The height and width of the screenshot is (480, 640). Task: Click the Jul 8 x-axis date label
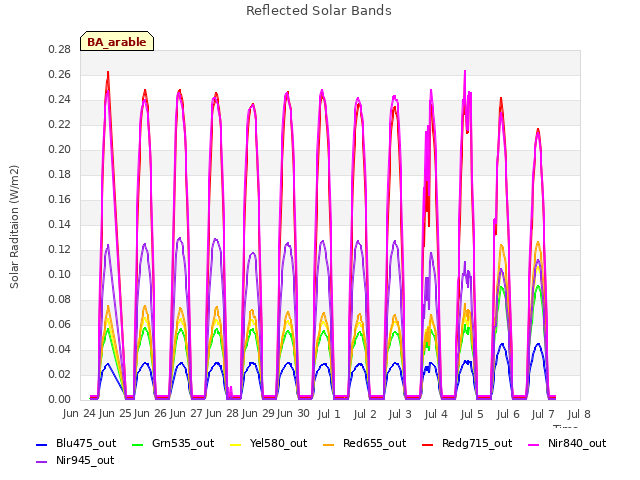pyautogui.click(x=579, y=414)
